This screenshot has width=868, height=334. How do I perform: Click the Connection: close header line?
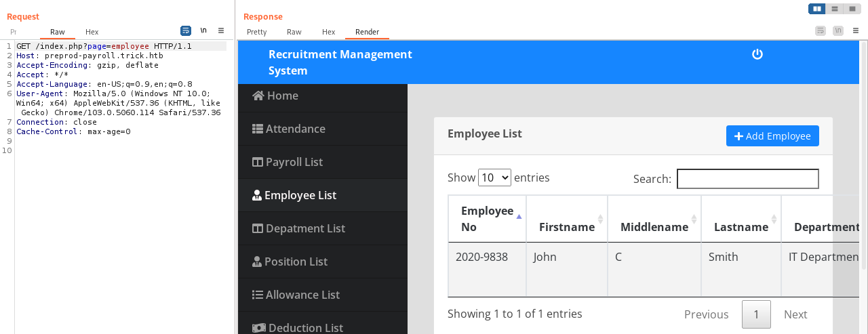pyautogui.click(x=56, y=122)
